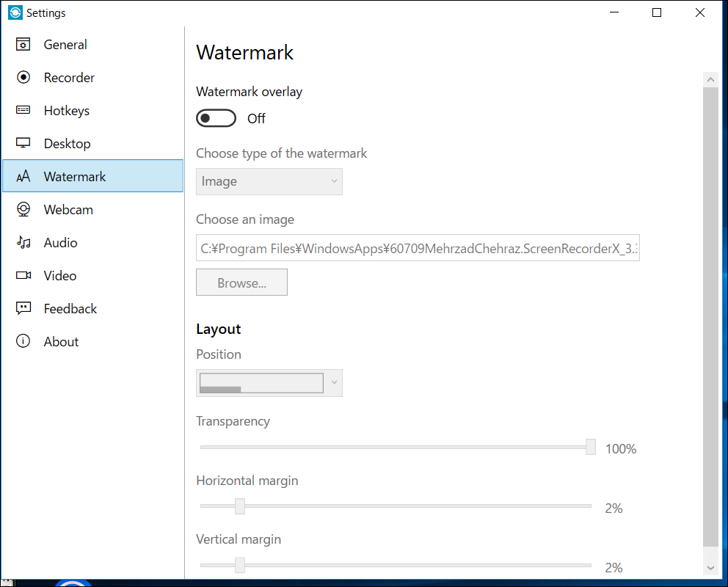Select the Audio musical note icon
This screenshot has width=728, height=587.
[22, 242]
